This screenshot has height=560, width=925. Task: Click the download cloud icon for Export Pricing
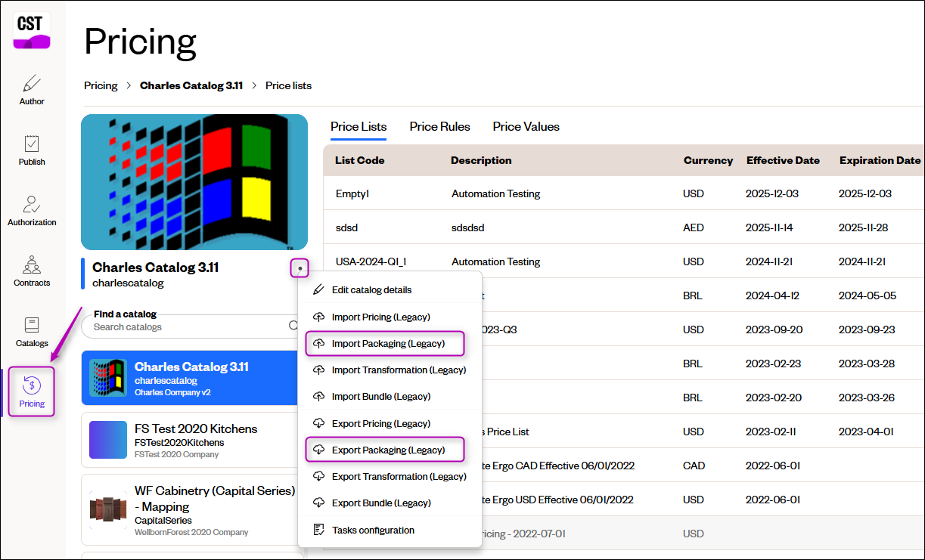click(x=318, y=423)
